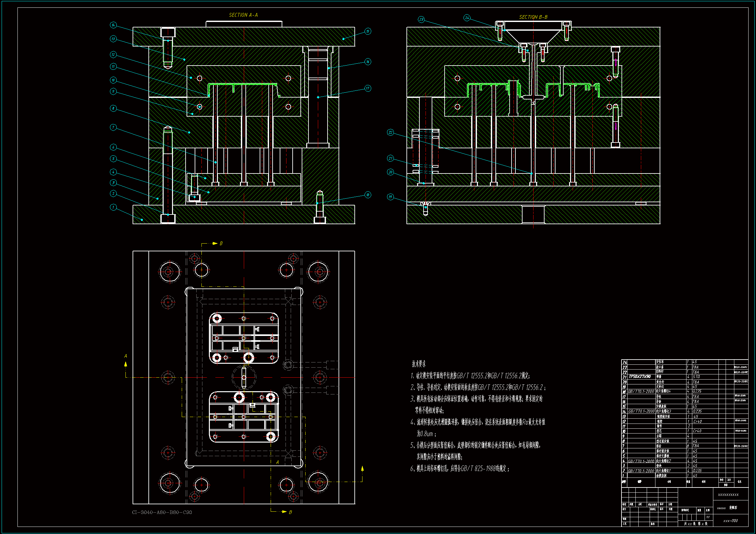Screen dimensions: 756x534
Task: Click the drawing number xxx-000 cell
Action: [x=730, y=521]
